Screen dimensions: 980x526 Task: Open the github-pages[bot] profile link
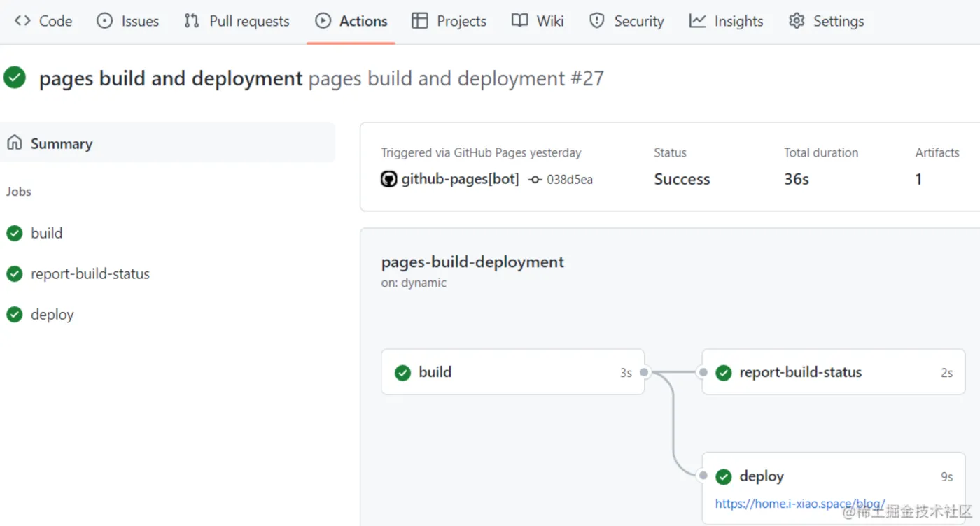(460, 179)
